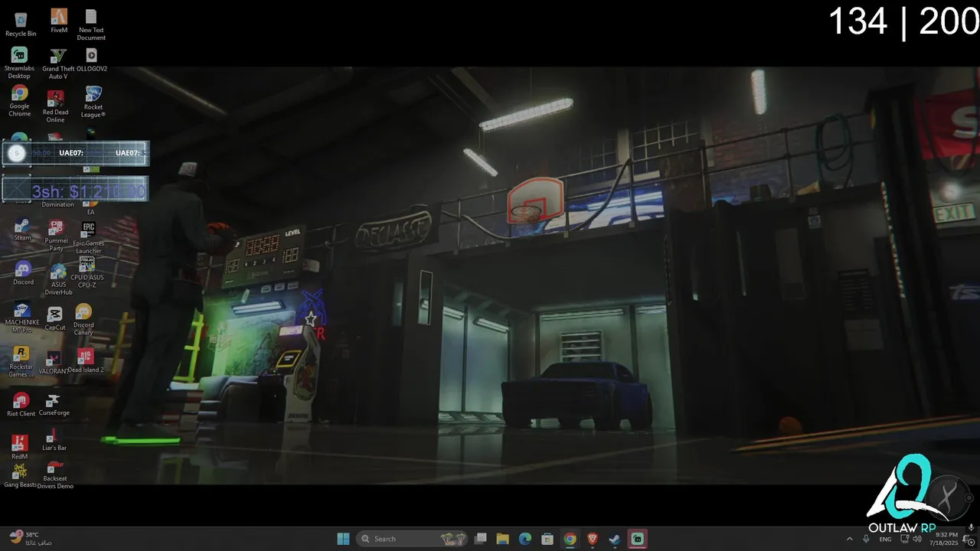Image resolution: width=980 pixels, height=551 pixels.
Task: Open the Windows Start menu
Action: click(x=343, y=539)
